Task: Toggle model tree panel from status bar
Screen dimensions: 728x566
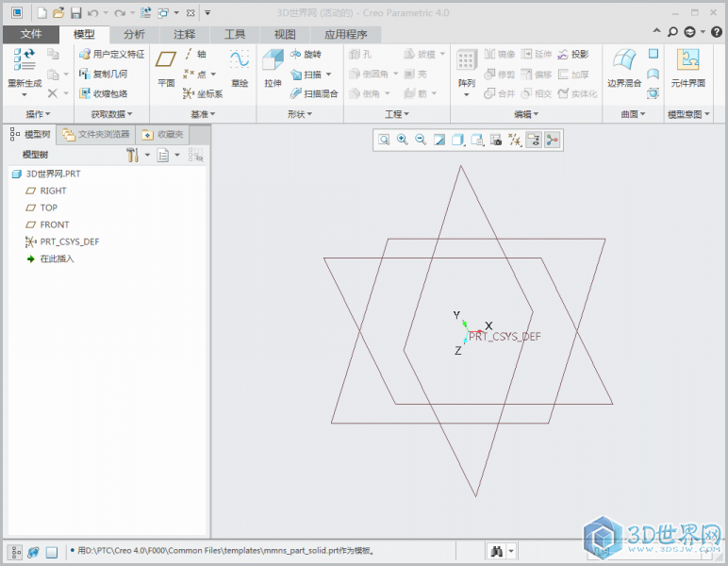Action: (16, 552)
